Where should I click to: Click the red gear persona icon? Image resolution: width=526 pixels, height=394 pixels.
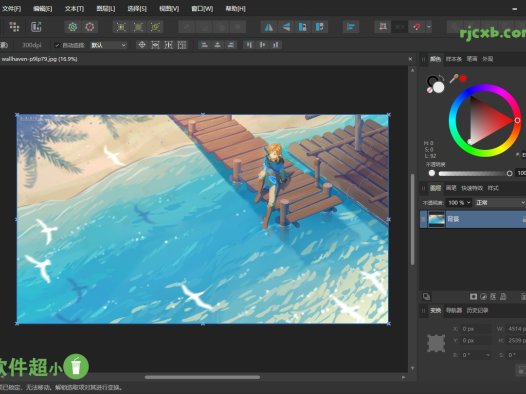[x=90, y=27]
